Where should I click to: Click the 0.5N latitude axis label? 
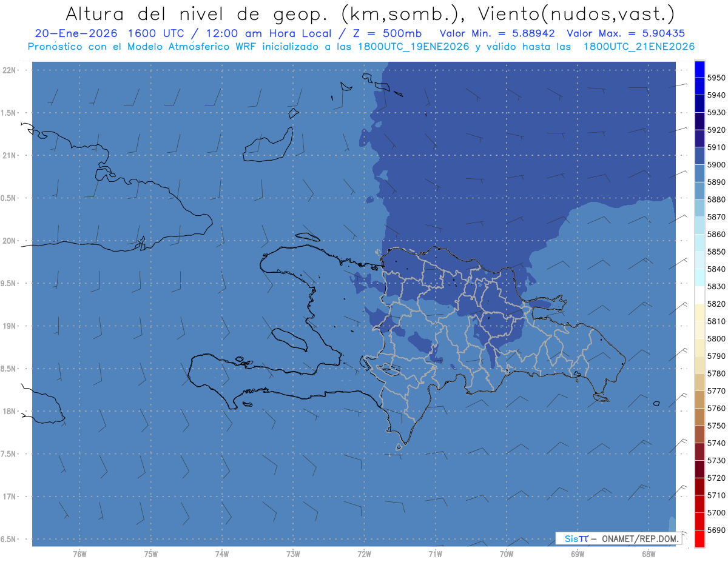(x=9, y=198)
